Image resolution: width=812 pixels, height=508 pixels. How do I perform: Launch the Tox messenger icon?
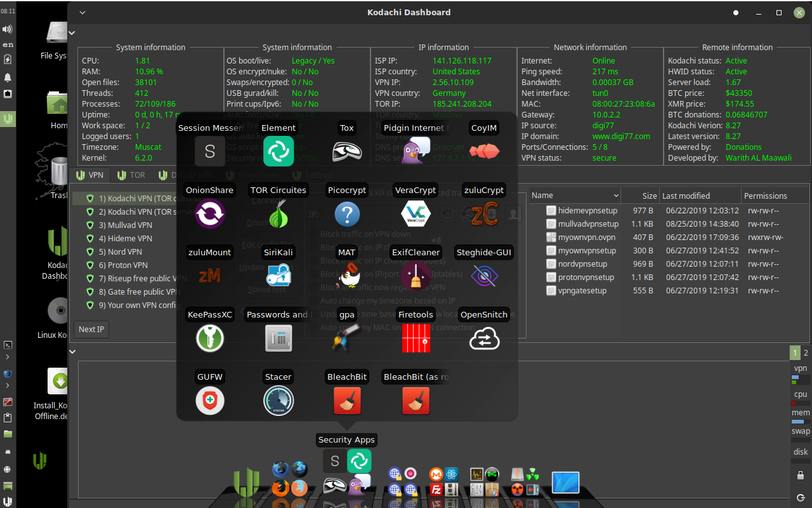[x=347, y=151]
